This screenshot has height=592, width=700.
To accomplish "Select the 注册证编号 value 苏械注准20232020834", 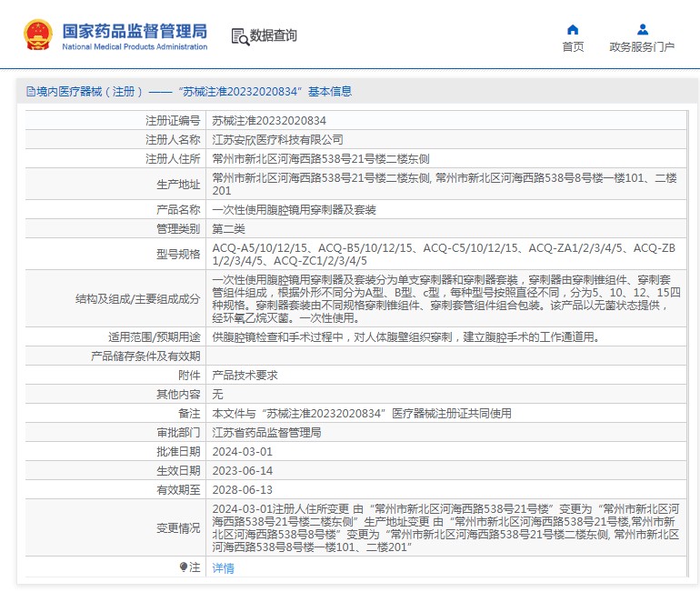I will point(269,120).
